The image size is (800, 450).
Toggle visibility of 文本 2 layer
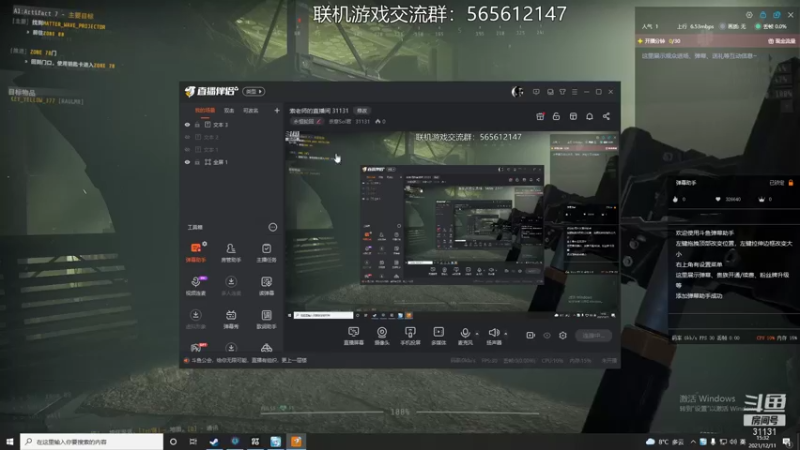(x=187, y=137)
